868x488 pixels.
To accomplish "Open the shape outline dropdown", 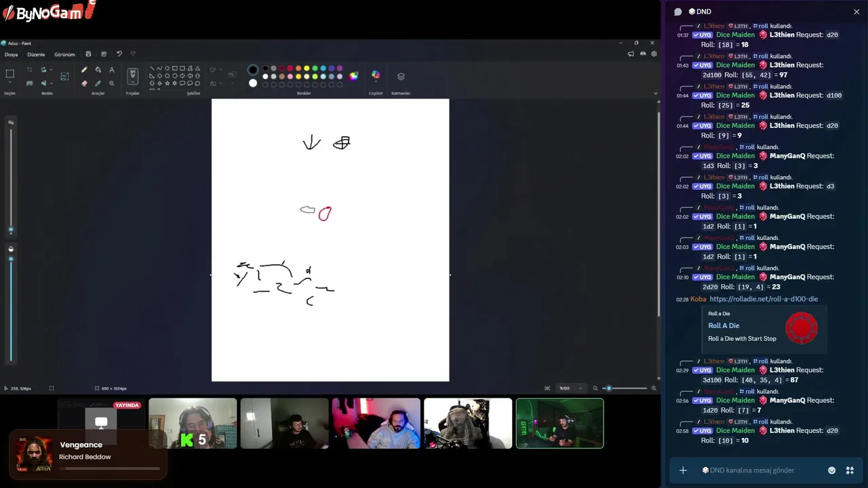I will (220, 69).
